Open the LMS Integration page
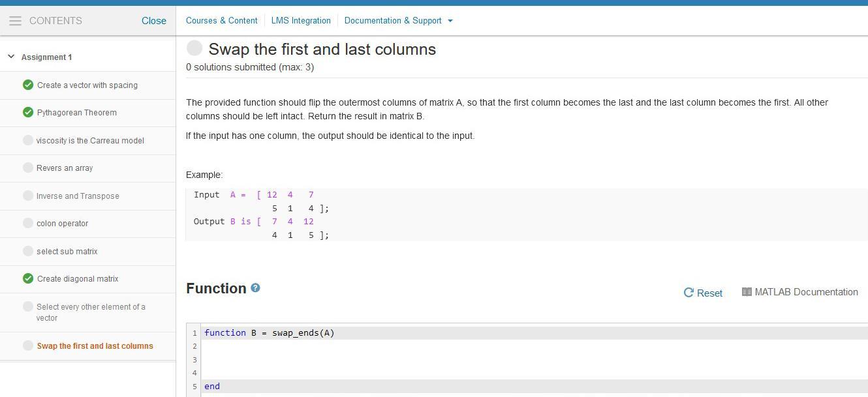Screen dimensions: 868x397 301,20
